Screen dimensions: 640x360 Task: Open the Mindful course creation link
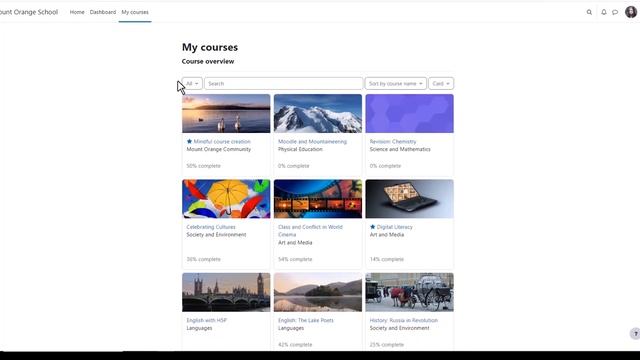[222, 141]
